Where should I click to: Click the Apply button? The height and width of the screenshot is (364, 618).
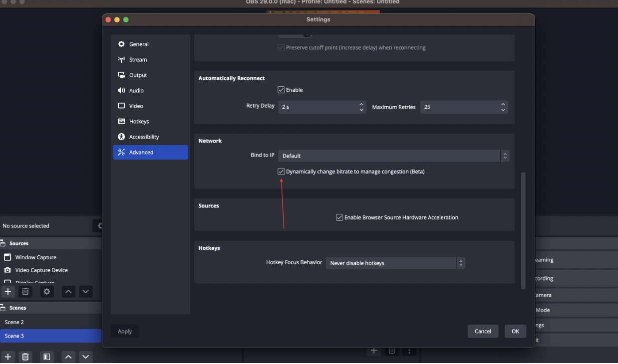click(125, 331)
